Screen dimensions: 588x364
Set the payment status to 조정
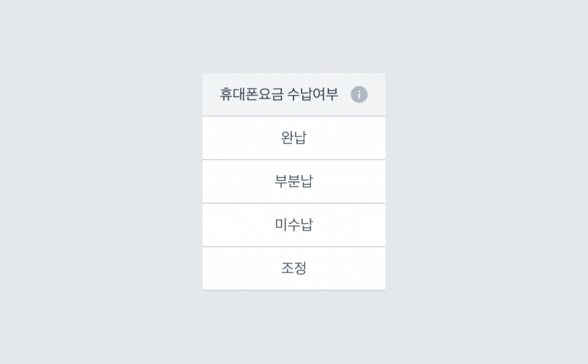(293, 269)
